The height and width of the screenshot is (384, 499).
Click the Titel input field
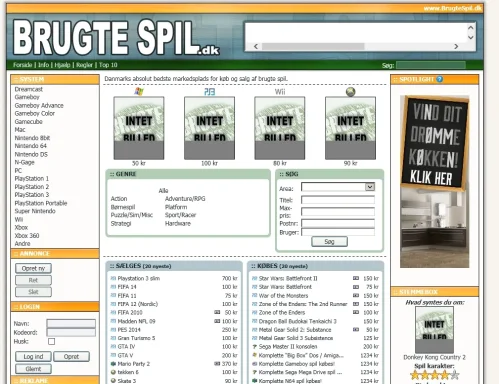tap(338, 200)
